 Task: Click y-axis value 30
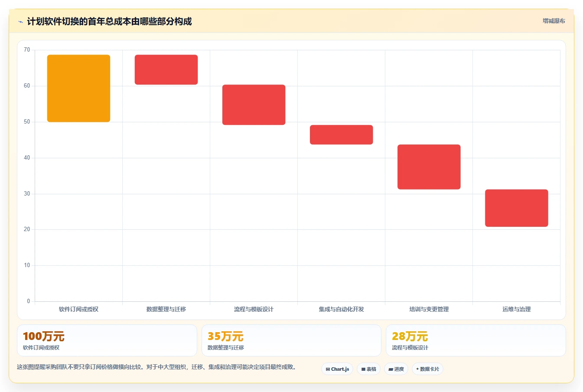[x=27, y=194]
